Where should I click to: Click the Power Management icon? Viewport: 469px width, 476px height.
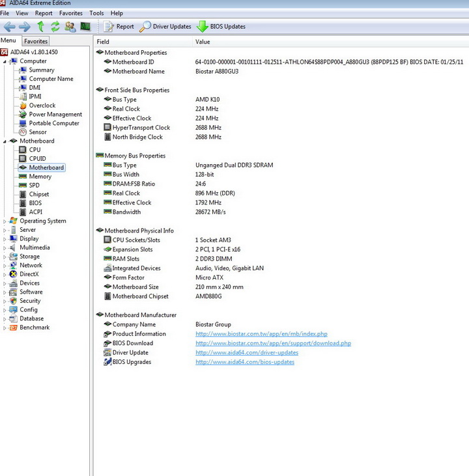pyautogui.click(x=23, y=115)
